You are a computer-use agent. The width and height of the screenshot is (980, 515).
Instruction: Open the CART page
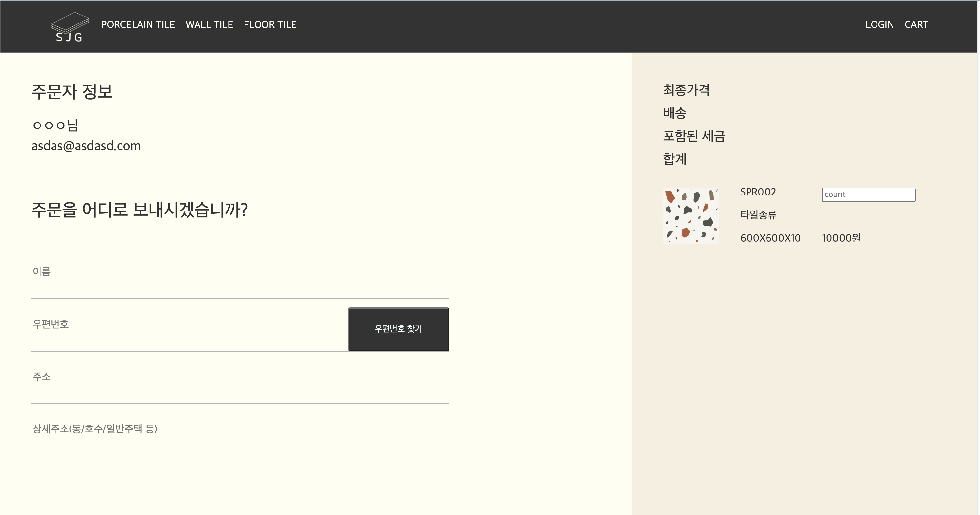tap(916, 25)
